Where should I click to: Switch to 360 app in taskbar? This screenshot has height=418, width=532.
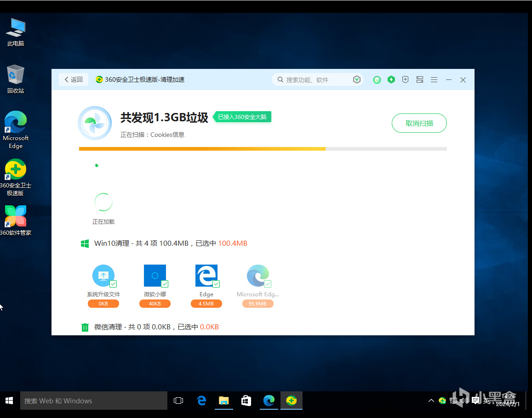coord(291,401)
